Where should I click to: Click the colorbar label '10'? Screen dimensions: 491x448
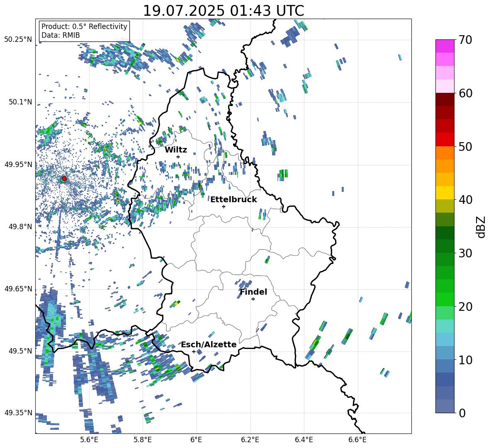point(465,360)
